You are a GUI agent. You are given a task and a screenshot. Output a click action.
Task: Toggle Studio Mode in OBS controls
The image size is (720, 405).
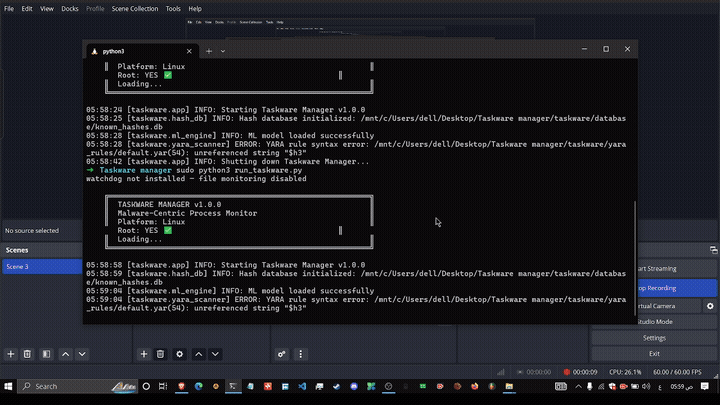(x=677, y=322)
